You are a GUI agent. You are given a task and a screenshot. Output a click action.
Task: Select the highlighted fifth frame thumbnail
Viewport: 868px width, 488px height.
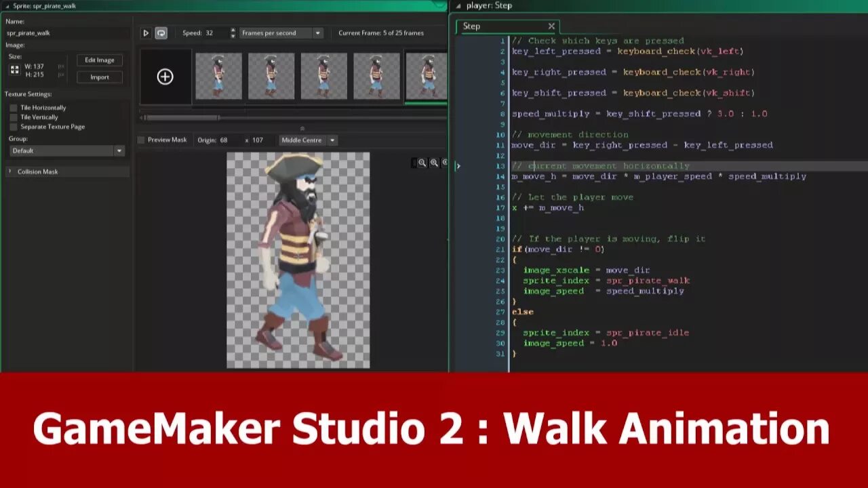[x=427, y=76]
